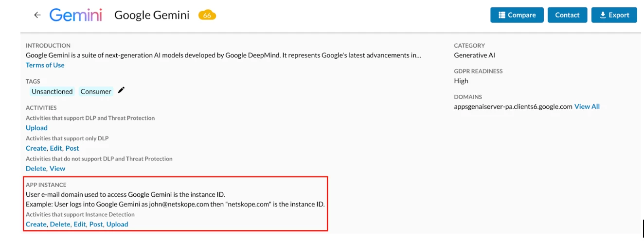Select the Unsanctioned tag
This screenshot has height=241, width=644.
(52, 91)
